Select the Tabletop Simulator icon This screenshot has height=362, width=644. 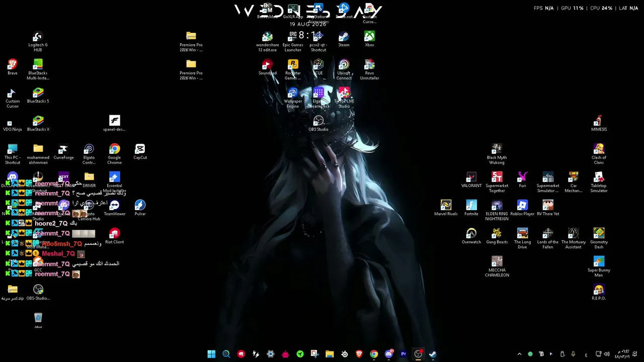click(x=599, y=183)
